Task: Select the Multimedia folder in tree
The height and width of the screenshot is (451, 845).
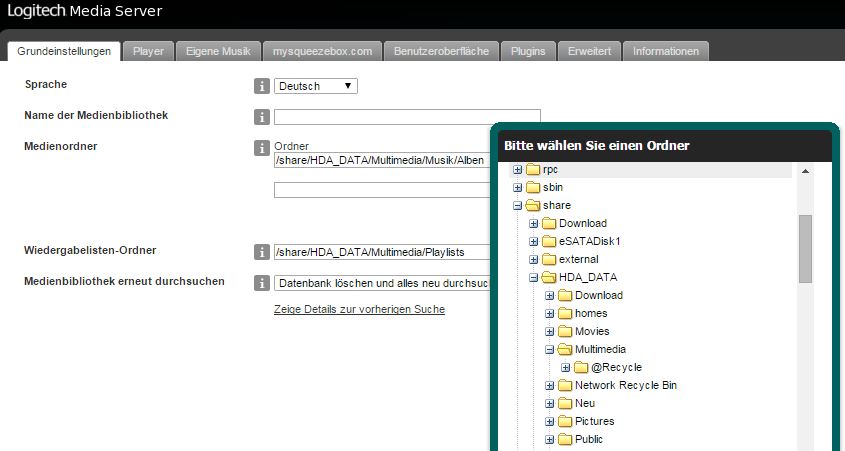Action: pyautogui.click(x=600, y=349)
